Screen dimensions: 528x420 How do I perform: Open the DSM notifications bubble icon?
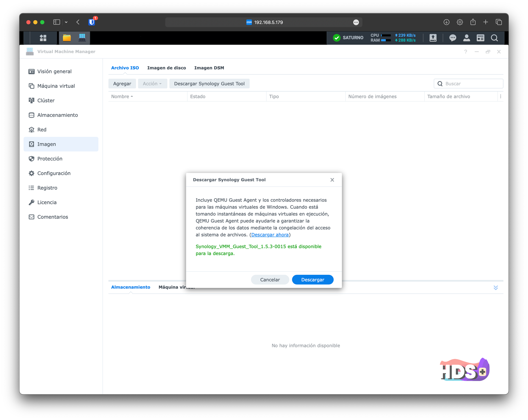click(x=452, y=38)
